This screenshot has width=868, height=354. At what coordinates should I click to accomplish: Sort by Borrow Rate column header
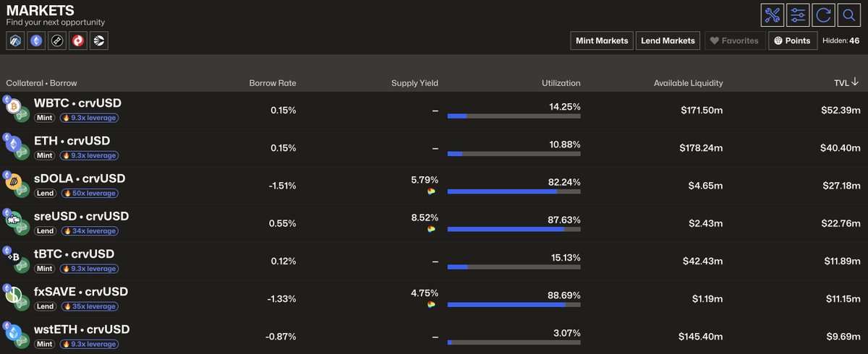click(272, 83)
